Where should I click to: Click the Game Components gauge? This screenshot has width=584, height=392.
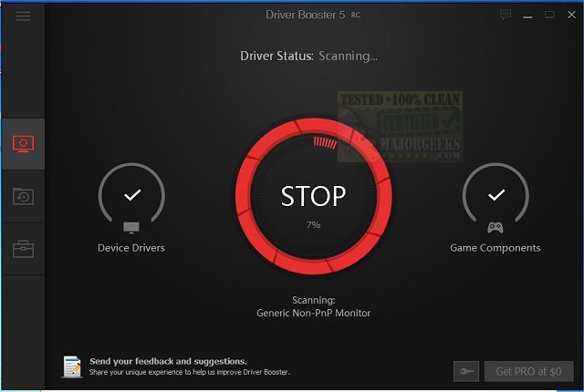495,193
